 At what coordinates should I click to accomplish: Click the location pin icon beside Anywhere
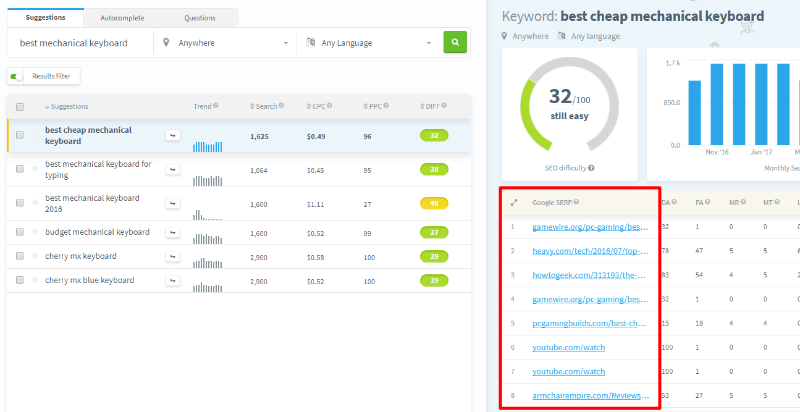pos(166,43)
